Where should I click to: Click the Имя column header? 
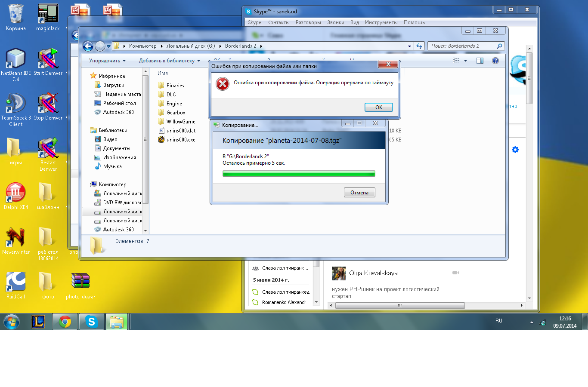163,73
